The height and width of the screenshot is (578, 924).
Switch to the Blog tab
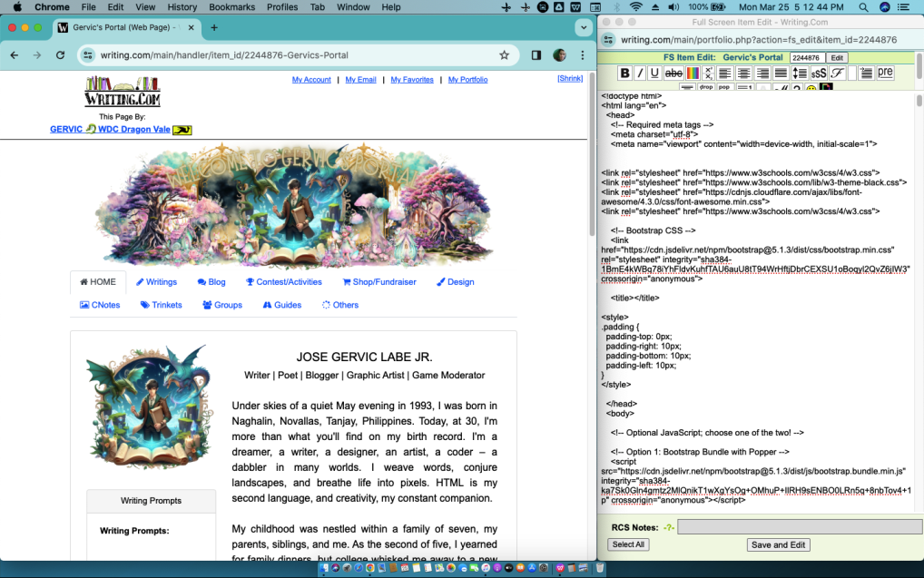tap(211, 282)
